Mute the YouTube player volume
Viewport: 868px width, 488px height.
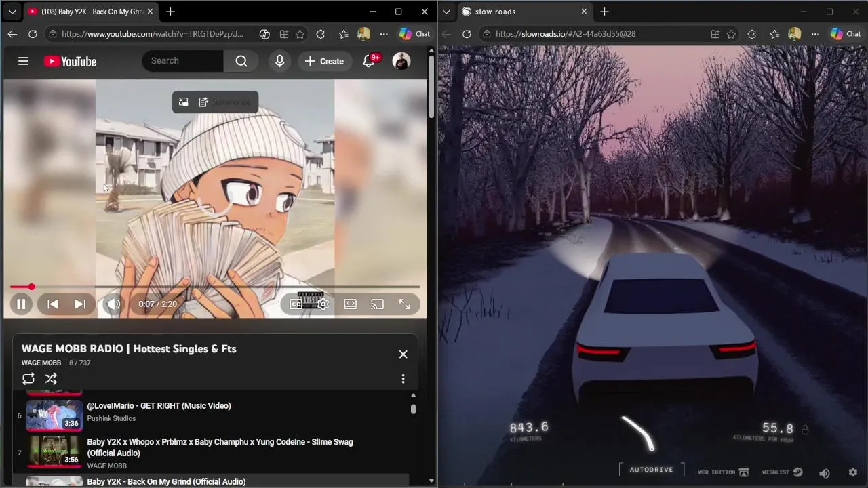pos(113,304)
